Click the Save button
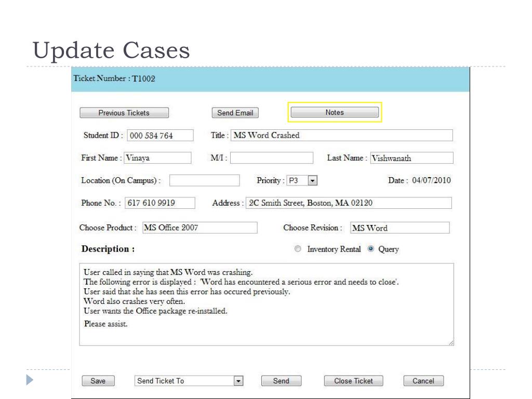 pos(98,381)
